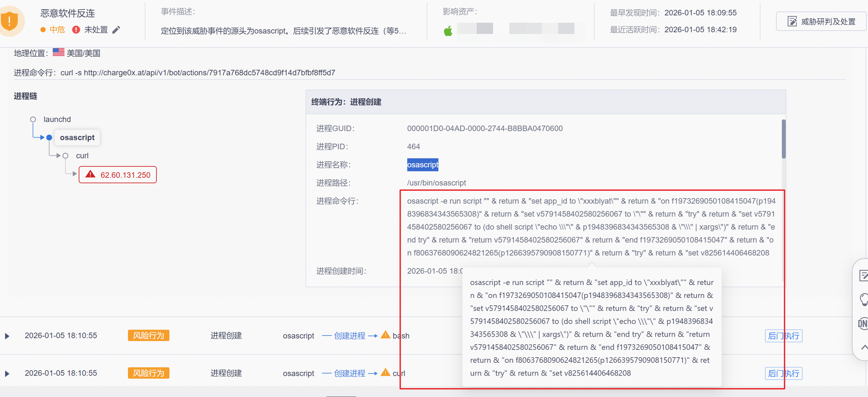
Task: Expand first 18:10:55 risk behavior row
Action: [7, 336]
